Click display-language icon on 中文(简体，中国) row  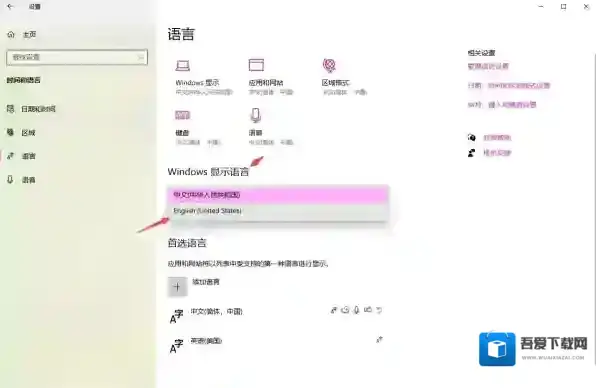coord(334,310)
